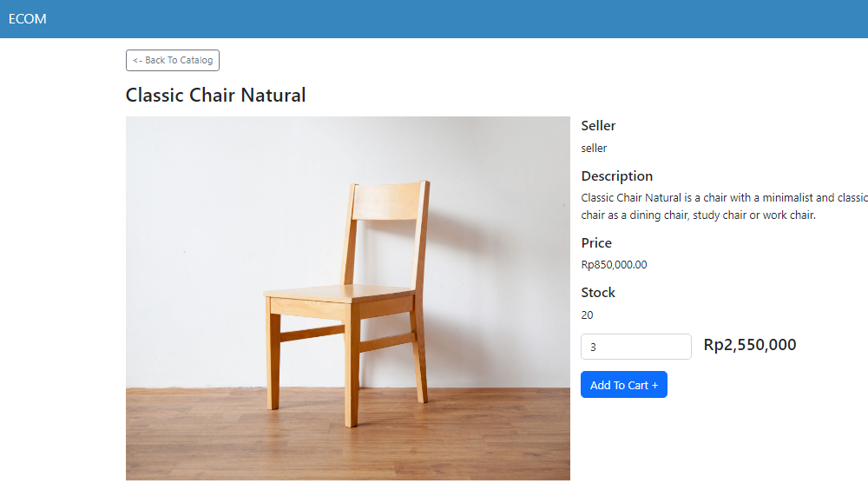Screen dimensions: 868x490
Task: Add the chair to the cart
Action: click(624, 385)
